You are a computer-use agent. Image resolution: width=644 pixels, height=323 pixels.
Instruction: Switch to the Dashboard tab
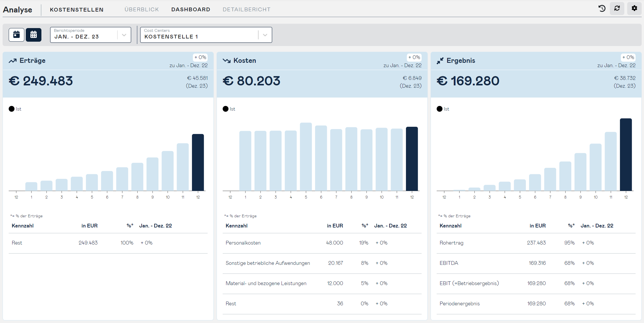[x=191, y=10]
